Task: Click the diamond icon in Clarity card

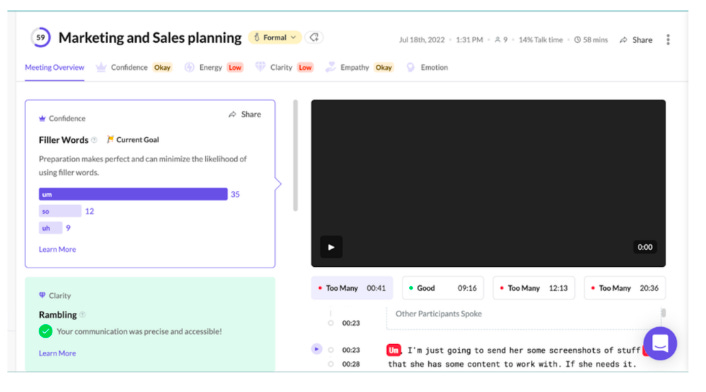Action: point(42,295)
